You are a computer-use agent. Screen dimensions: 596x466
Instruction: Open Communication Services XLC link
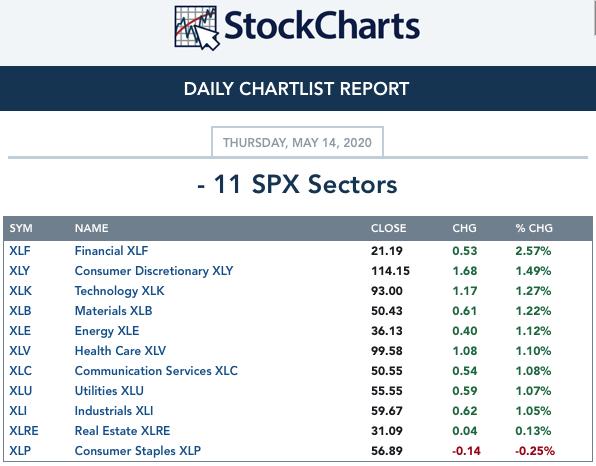156,371
